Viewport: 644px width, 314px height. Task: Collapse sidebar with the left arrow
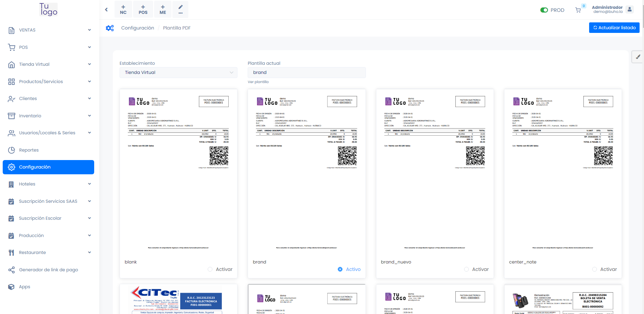tap(106, 9)
